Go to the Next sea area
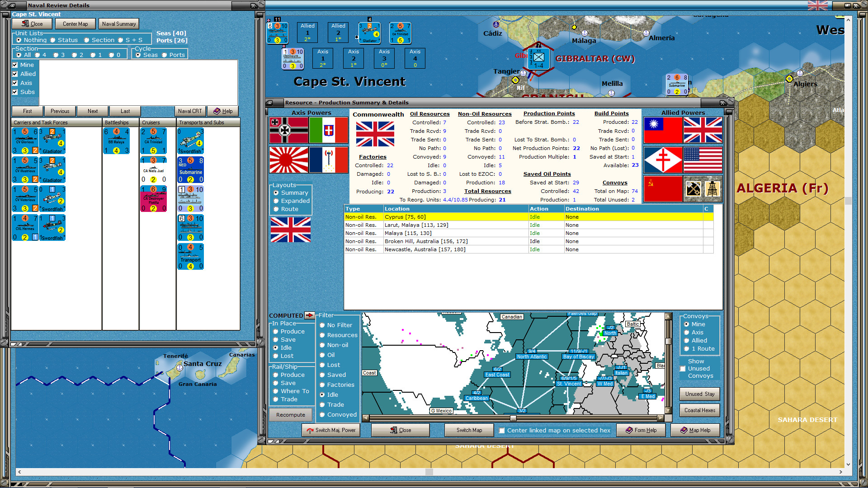Viewport: 868px width, 488px height. [93, 111]
